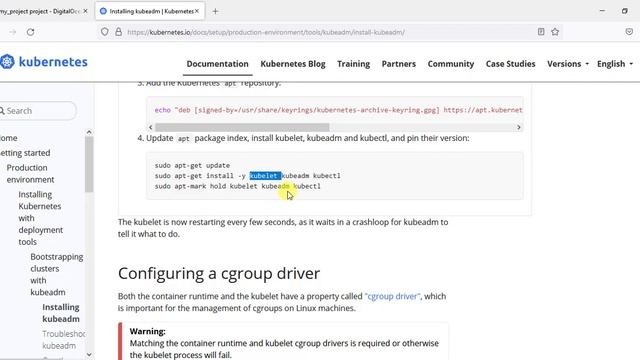Click the browser address bar URL
The image size is (640, 360).
click(x=266, y=32)
